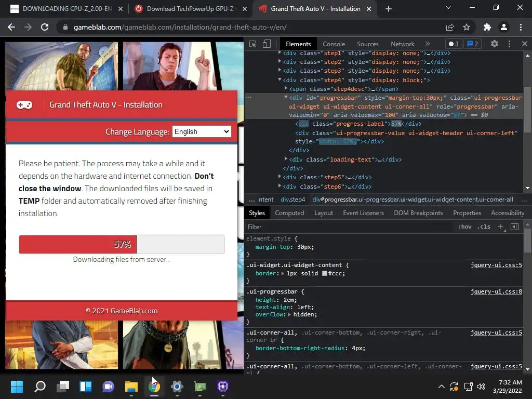Switch to the Sources tab

pos(367,44)
